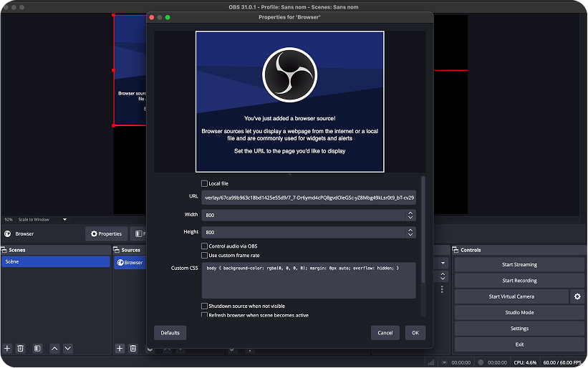
Task: Delete the selected scene with trash icon
Action: [x=21, y=348]
